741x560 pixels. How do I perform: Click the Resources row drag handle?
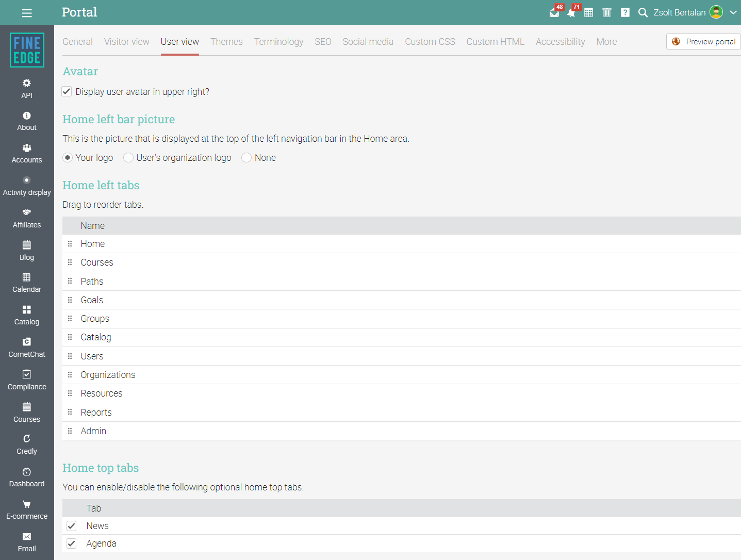pos(70,393)
